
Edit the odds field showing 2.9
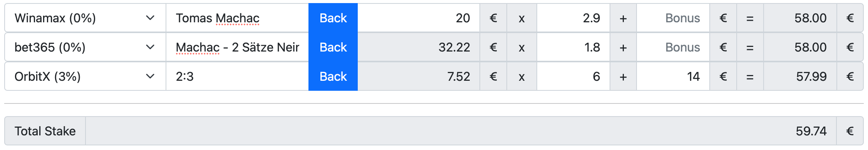(x=573, y=18)
